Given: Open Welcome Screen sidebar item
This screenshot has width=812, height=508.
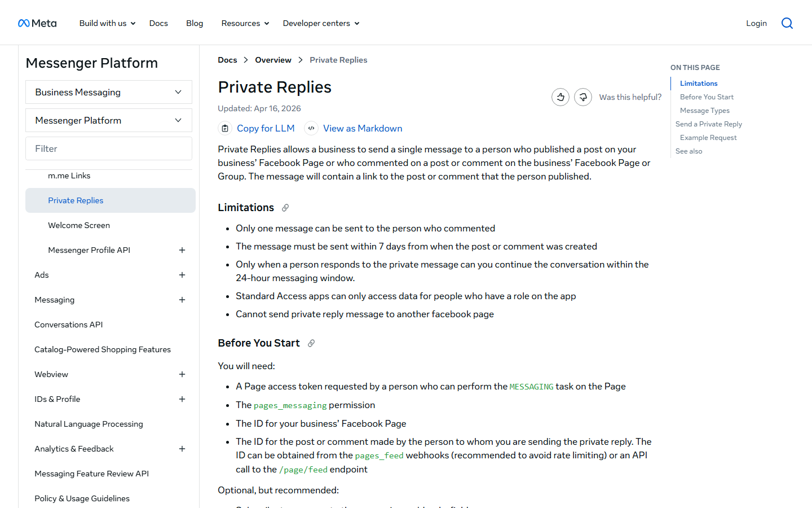Looking at the screenshot, I should tap(79, 225).
